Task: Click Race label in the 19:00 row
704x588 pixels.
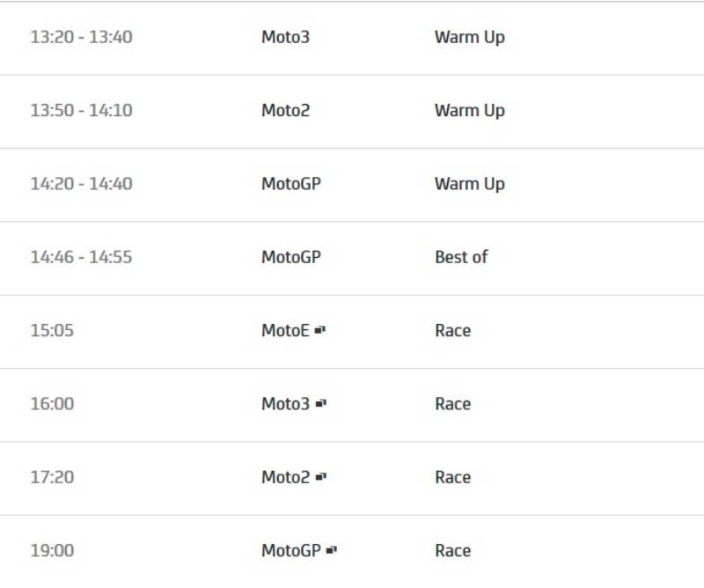Action: pos(452,551)
